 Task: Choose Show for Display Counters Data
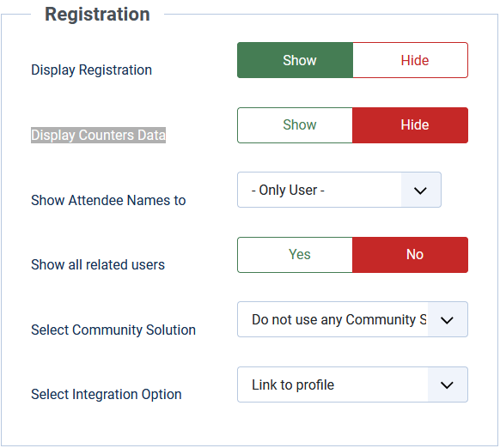click(x=295, y=125)
